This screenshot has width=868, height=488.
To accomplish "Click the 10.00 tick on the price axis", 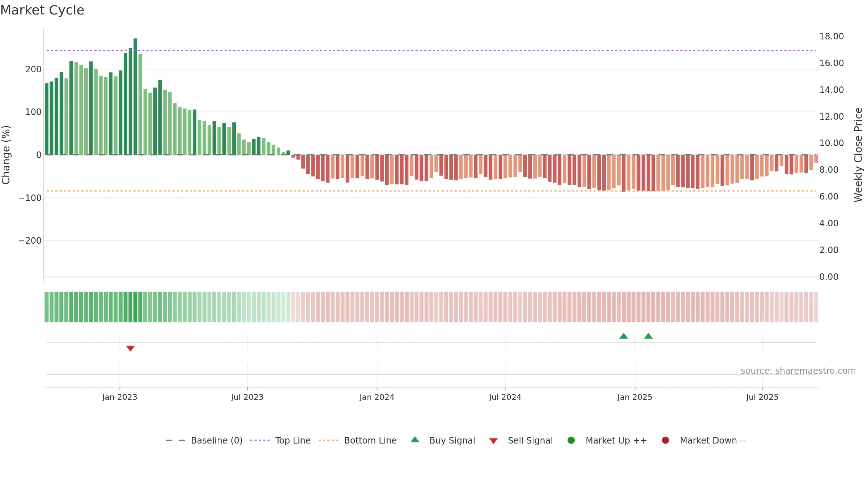I will pyautogui.click(x=831, y=143).
